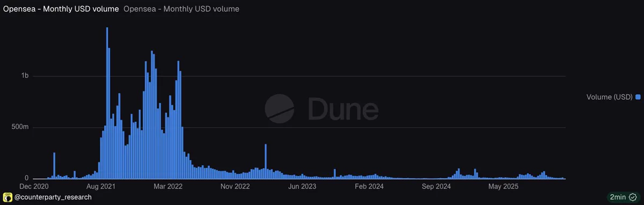Click the Dec 2020 x-axis label
Screen dimensions: 644x205
(x=34, y=187)
